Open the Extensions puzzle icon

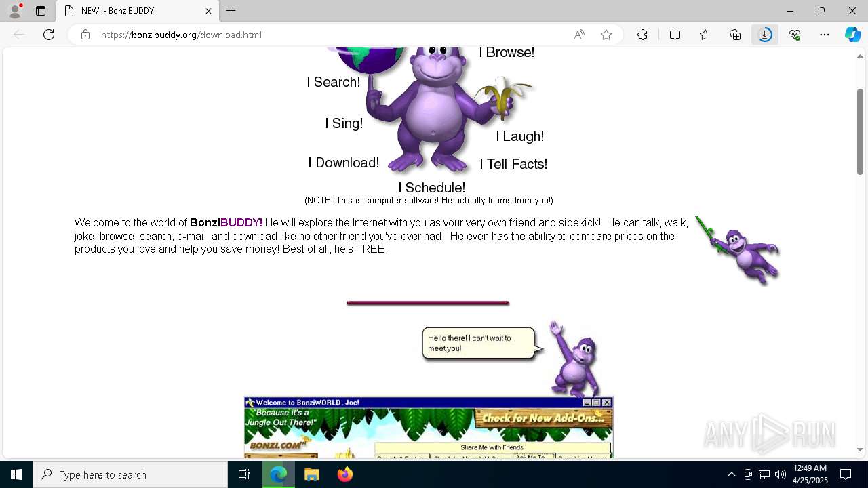(642, 35)
